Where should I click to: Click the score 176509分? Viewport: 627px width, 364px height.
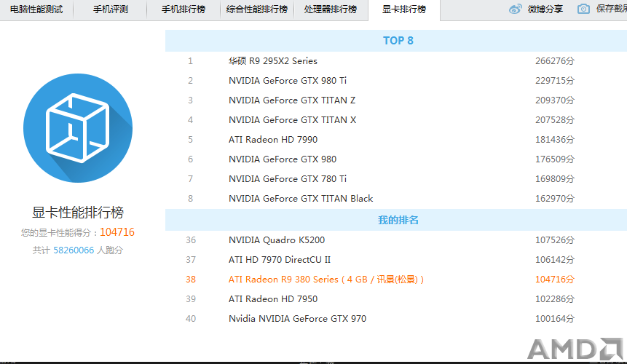click(x=555, y=159)
